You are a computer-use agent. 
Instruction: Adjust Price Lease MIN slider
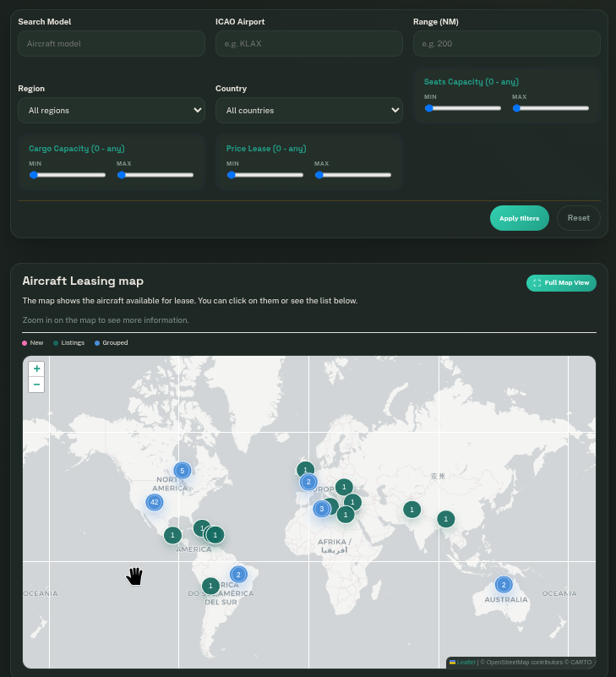[265, 175]
